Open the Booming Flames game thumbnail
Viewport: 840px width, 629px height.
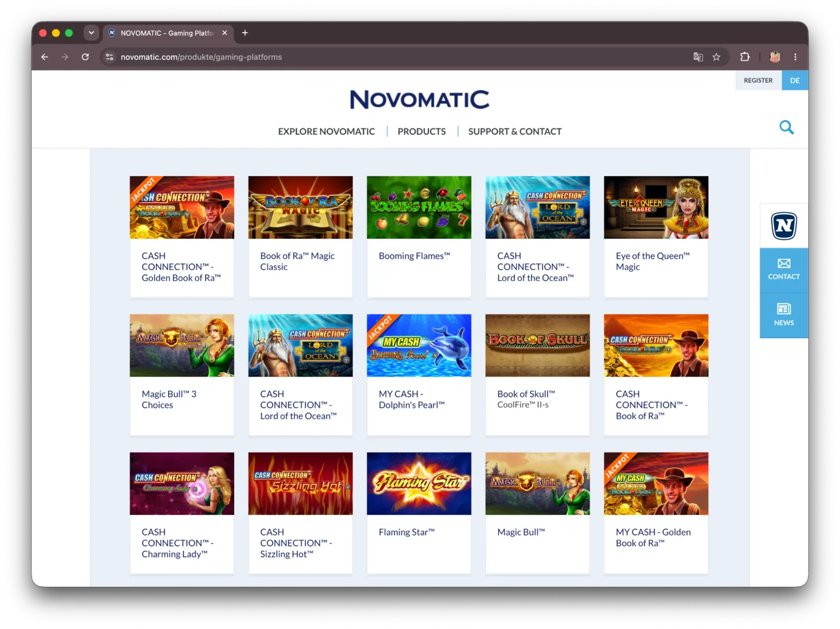(419, 207)
